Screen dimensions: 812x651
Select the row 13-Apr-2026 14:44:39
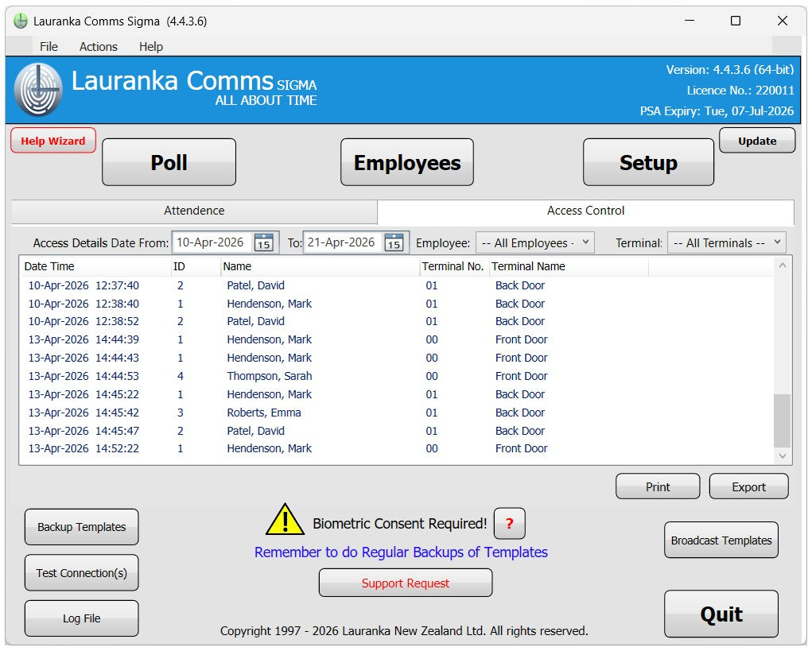point(396,339)
